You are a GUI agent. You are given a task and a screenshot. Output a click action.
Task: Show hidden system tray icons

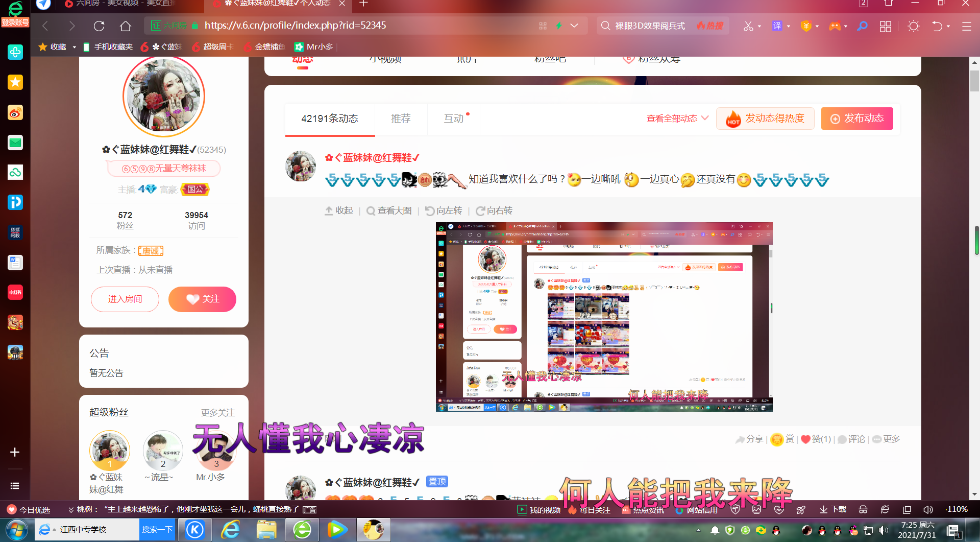pyautogui.click(x=698, y=530)
